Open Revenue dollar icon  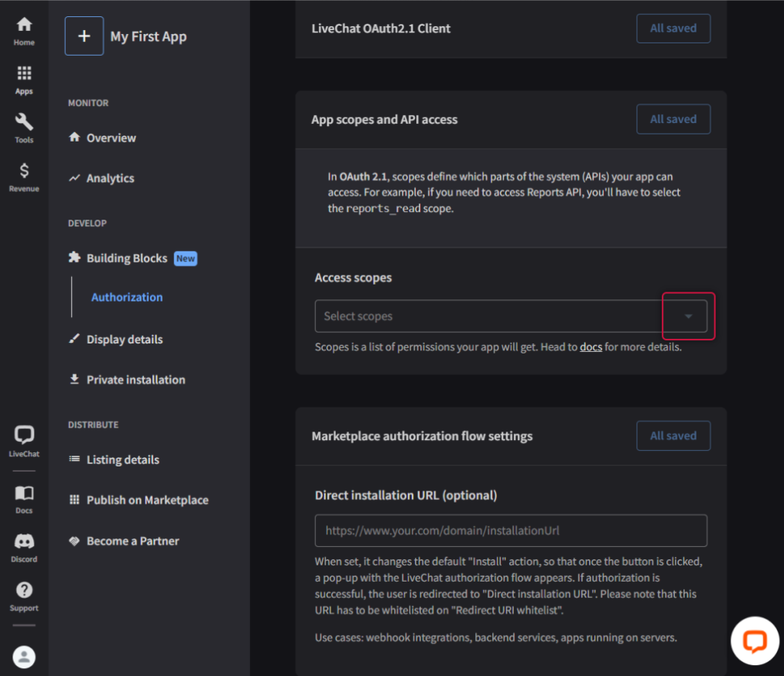[24, 177]
